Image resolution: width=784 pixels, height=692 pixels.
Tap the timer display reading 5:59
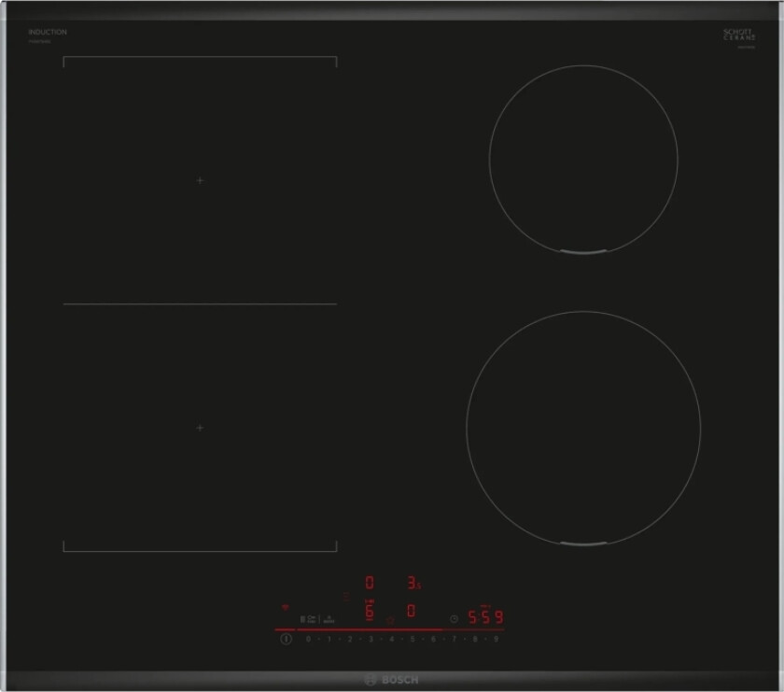pyautogui.click(x=485, y=617)
